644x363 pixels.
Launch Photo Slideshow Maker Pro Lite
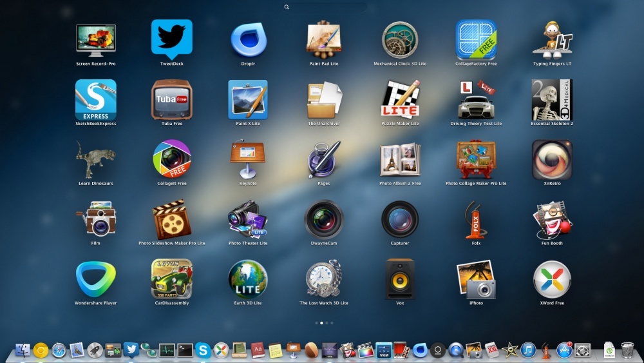(x=172, y=219)
